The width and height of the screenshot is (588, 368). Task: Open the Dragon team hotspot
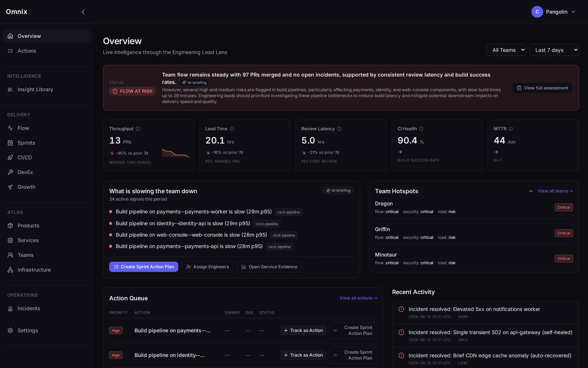click(474, 207)
